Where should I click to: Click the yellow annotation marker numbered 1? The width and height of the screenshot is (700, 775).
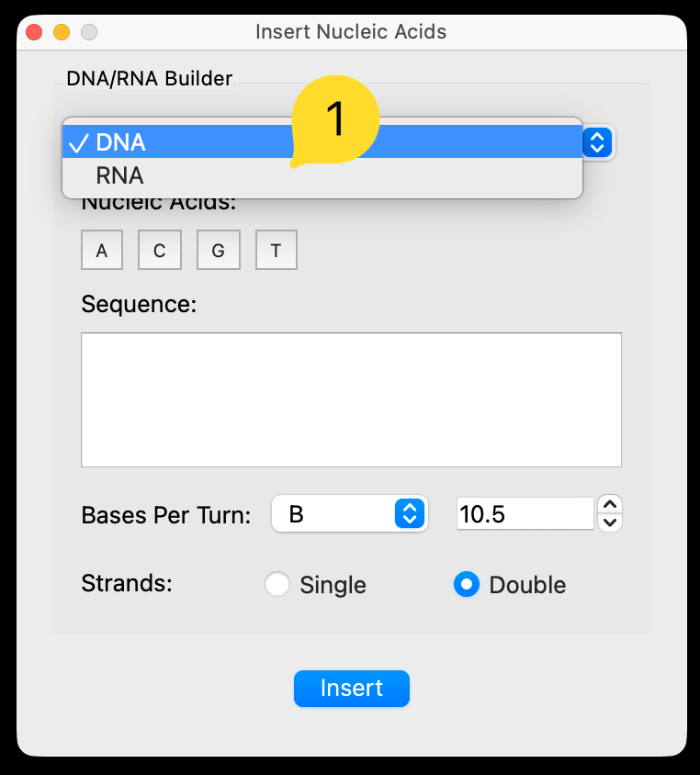pyautogui.click(x=335, y=119)
